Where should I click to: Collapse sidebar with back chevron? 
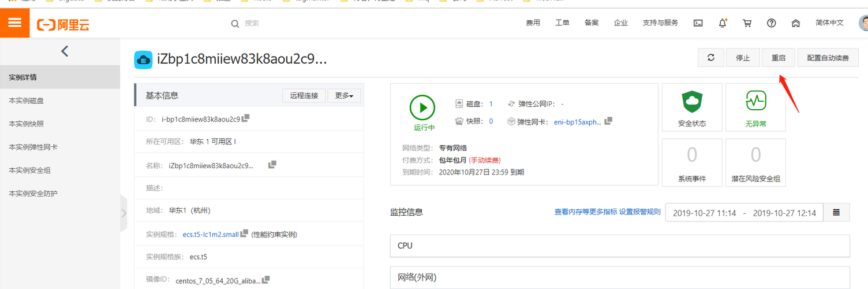(x=65, y=51)
